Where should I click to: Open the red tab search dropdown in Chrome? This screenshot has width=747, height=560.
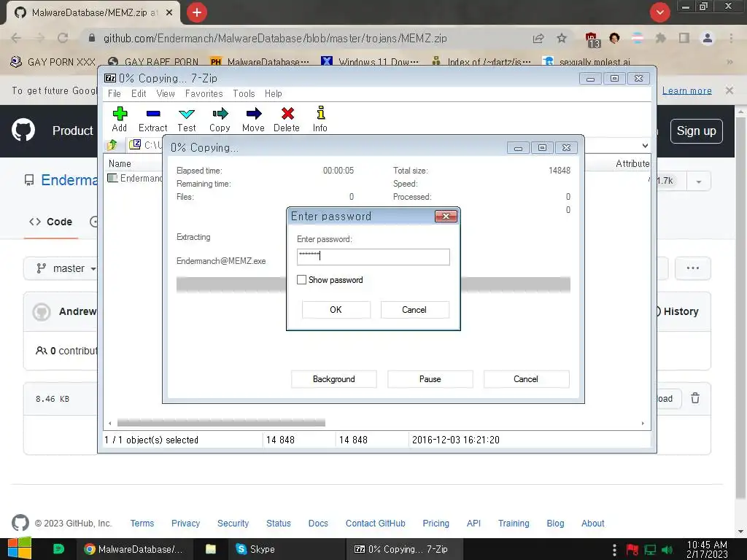coord(659,12)
